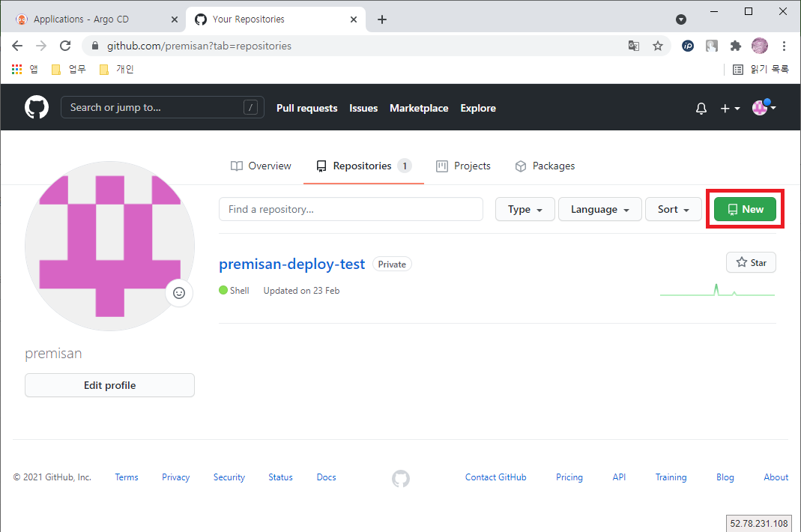Click the site lock icon in address bar
Viewport: 801px width, 532px height.
coord(95,46)
